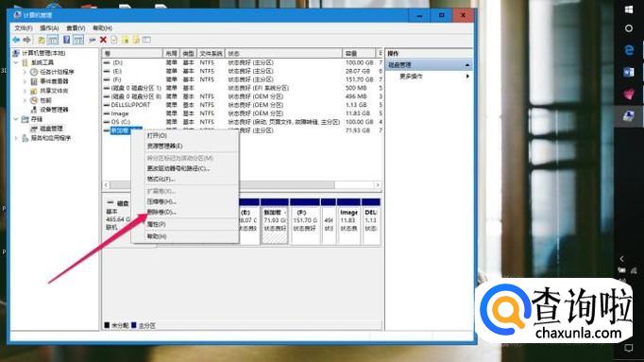
Task: Expand the 共享文件夹 node arrow
Action: coord(25,91)
